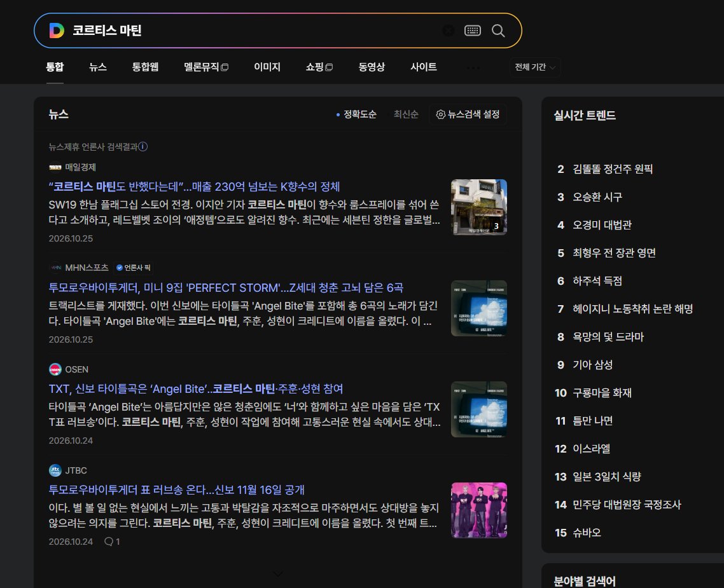The image size is (724, 588).
Task: Open the virtual keyboard icon
Action: point(472,31)
